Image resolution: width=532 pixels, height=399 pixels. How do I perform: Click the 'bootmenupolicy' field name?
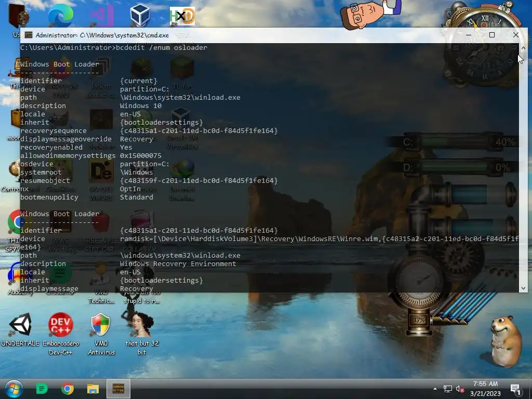click(x=49, y=197)
